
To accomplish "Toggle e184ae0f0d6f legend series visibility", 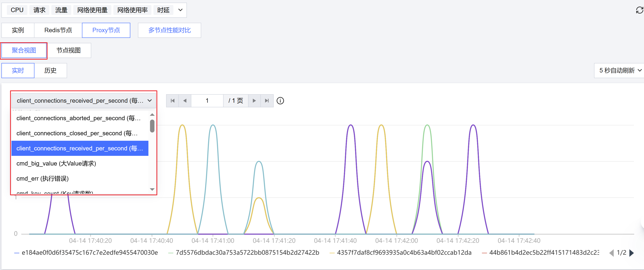I will coord(89,253).
